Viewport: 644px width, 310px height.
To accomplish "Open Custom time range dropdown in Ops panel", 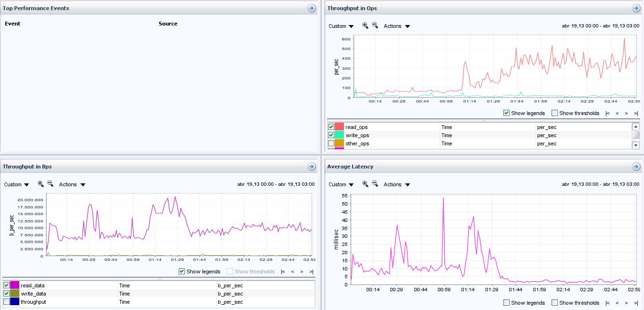I will click(x=341, y=26).
